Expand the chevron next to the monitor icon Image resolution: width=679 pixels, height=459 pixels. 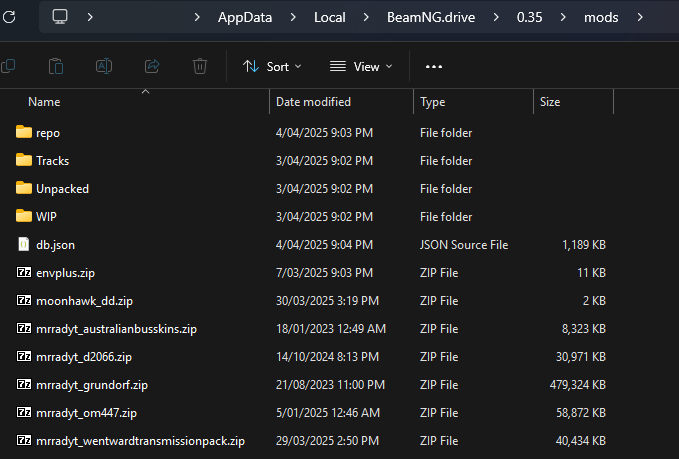point(91,17)
